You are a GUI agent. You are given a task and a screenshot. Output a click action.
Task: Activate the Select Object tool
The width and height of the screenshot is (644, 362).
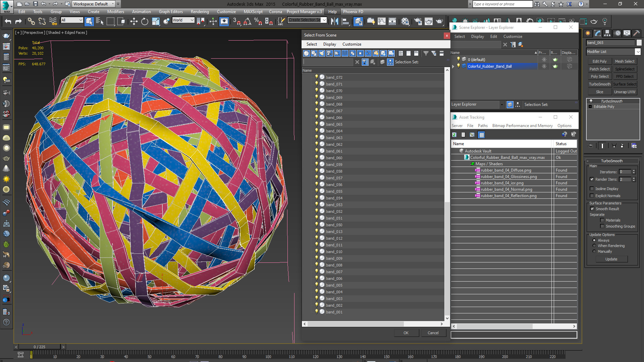point(89,21)
